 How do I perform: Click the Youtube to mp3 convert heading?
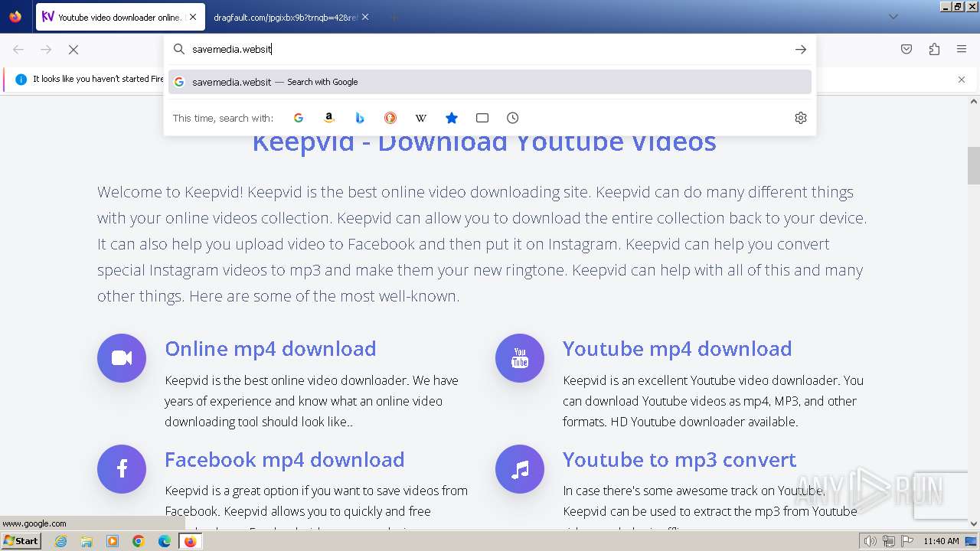click(x=679, y=460)
